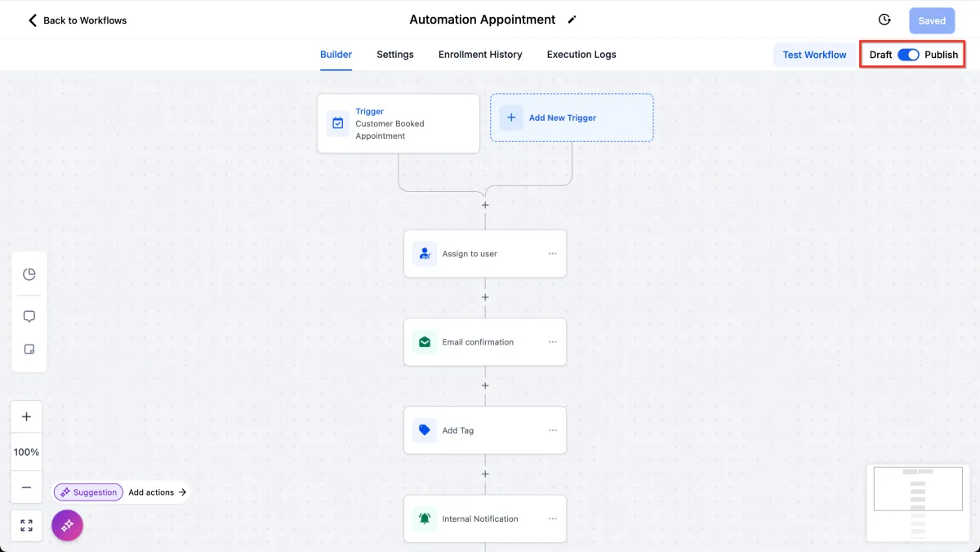Switch to the Settings tab
Screen dimensions: 980x552
coord(395,55)
